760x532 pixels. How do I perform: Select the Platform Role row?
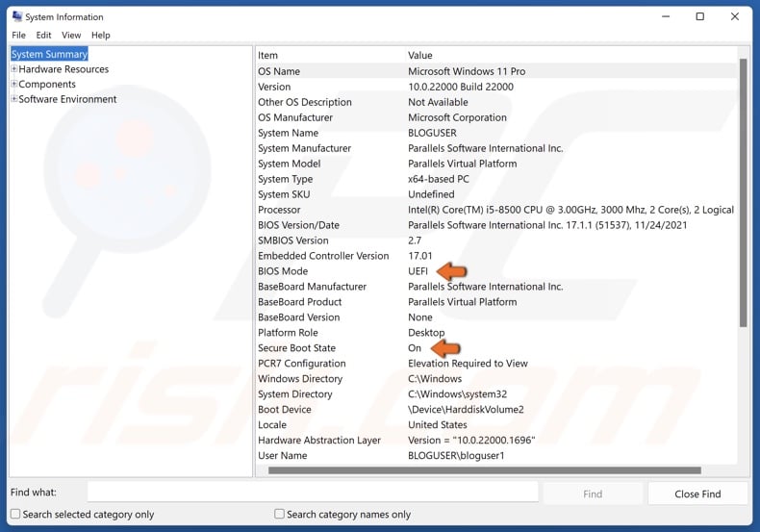pyautogui.click(x=496, y=332)
